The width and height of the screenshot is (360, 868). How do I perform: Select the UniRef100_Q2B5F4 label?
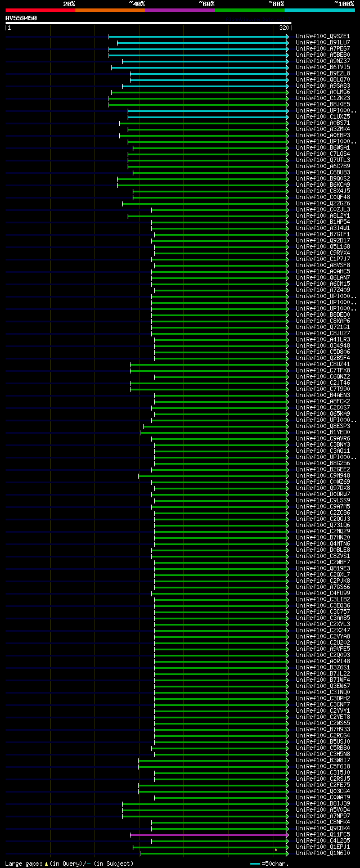coord(323,358)
